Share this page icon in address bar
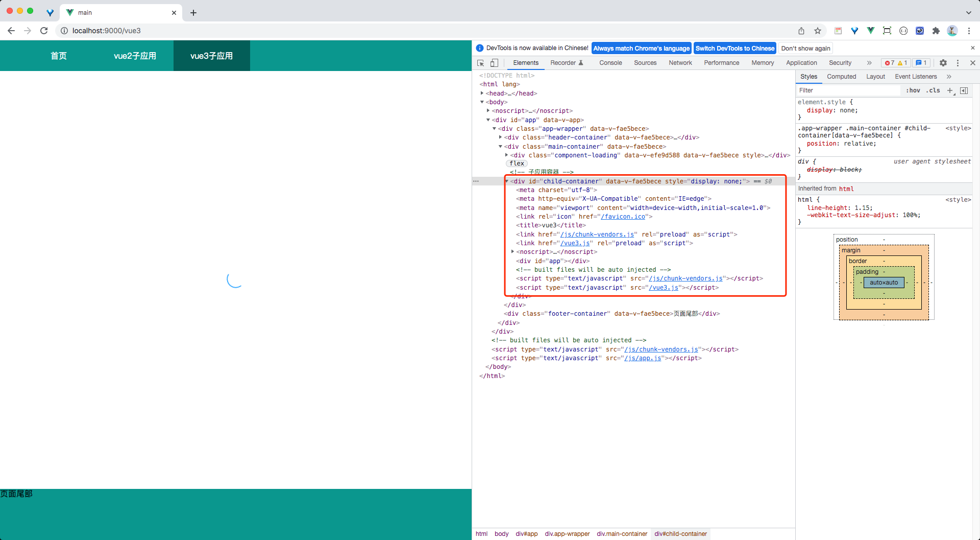Viewport: 980px width, 540px height. [x=801, y=31]
